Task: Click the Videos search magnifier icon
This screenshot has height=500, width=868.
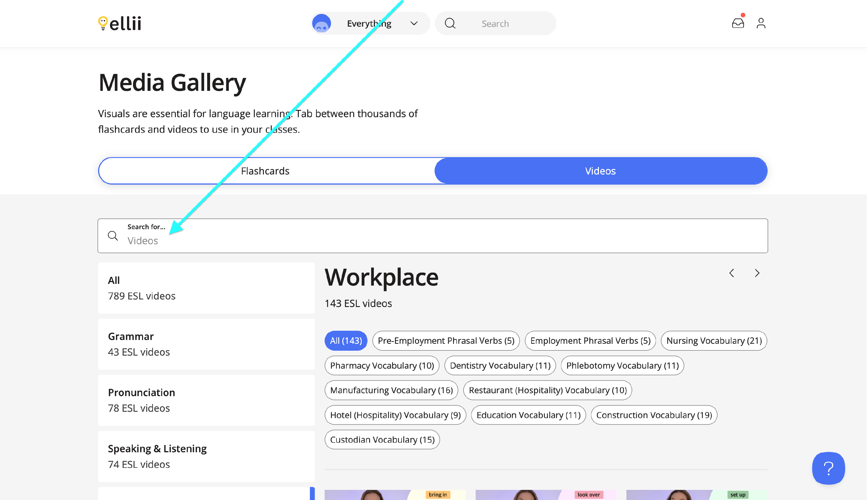Action: [x=113, y=236]
